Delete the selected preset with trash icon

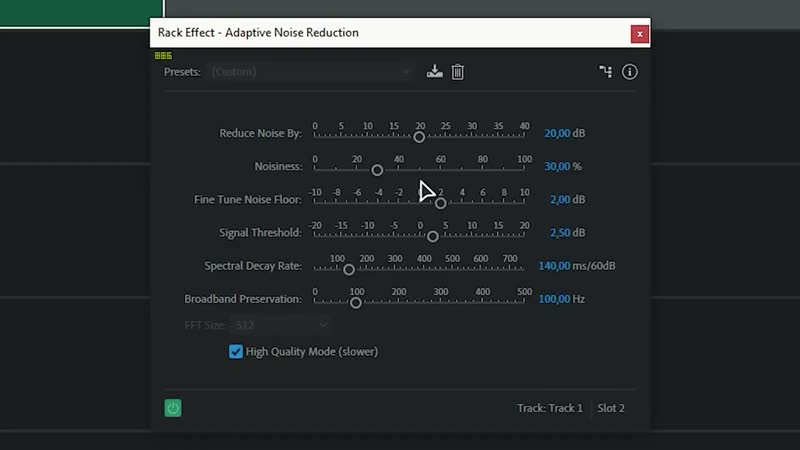click(457, 71)
